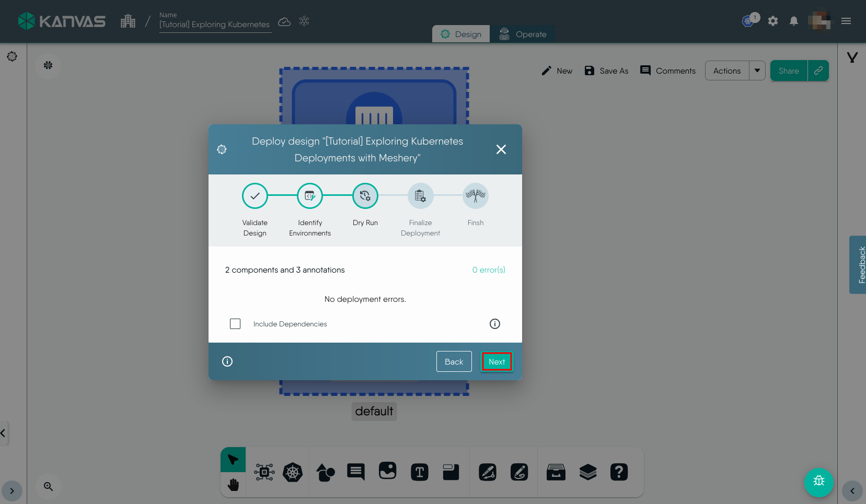The height and width of the screenshot is (504, 866).
Task: Select the freehand pencil draw tool
Action: (519, 473)
